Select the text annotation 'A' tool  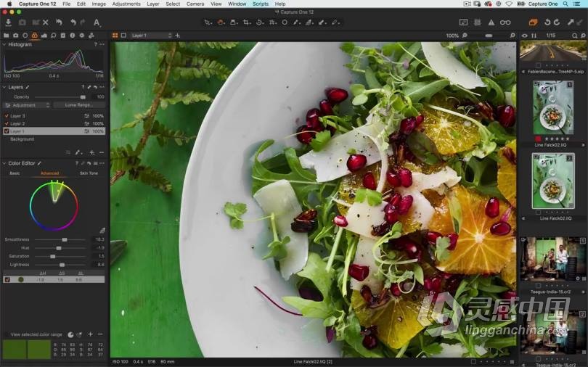pos(97,22)
